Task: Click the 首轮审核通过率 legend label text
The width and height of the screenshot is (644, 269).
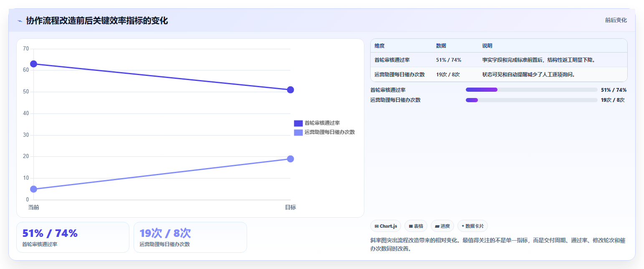Action: pos(322,123)
